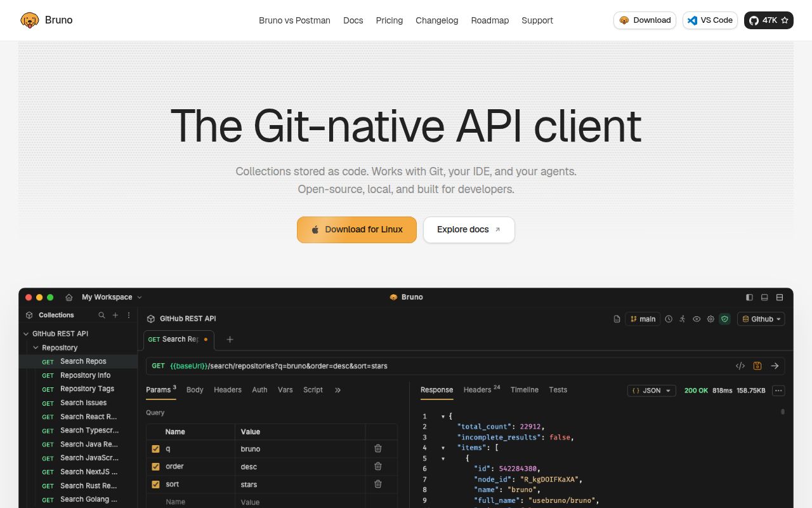
Task: Toggle the left sidebar layout icon
Action: click(x=749, y=297)
